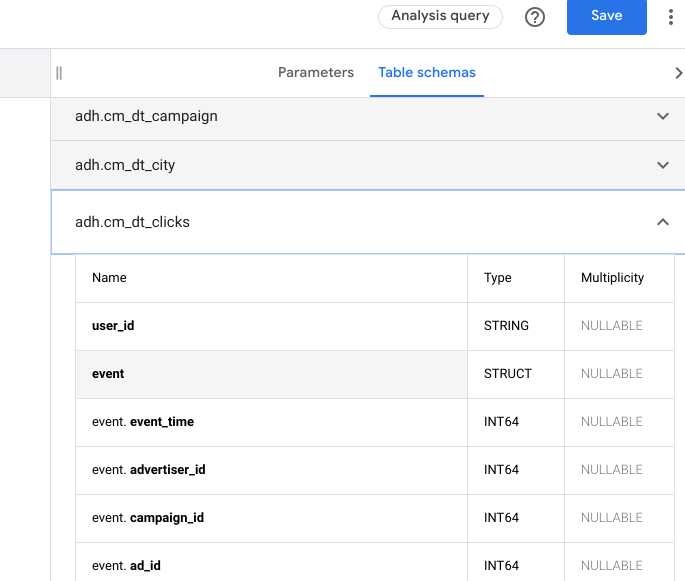Click NULLABLE in the user_id row
The width and height of the screenshot is (685, 581).
(612, 326)
